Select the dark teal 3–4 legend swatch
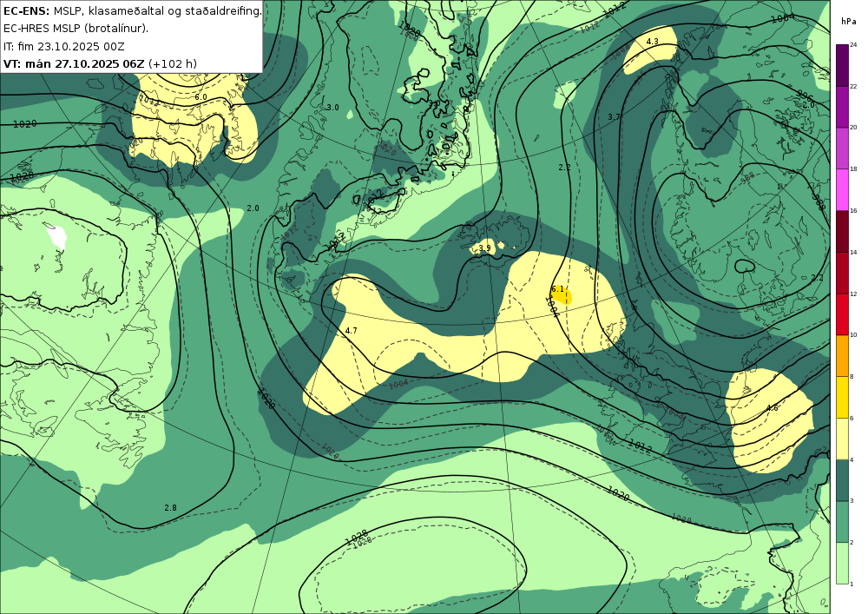The image size is (868, 614). (x=842, y=480)
